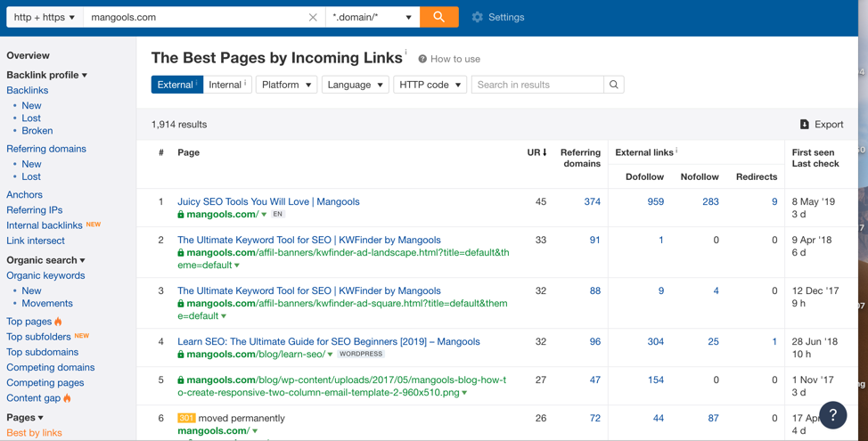Click referring domains count 96

[x=595, y=342]
